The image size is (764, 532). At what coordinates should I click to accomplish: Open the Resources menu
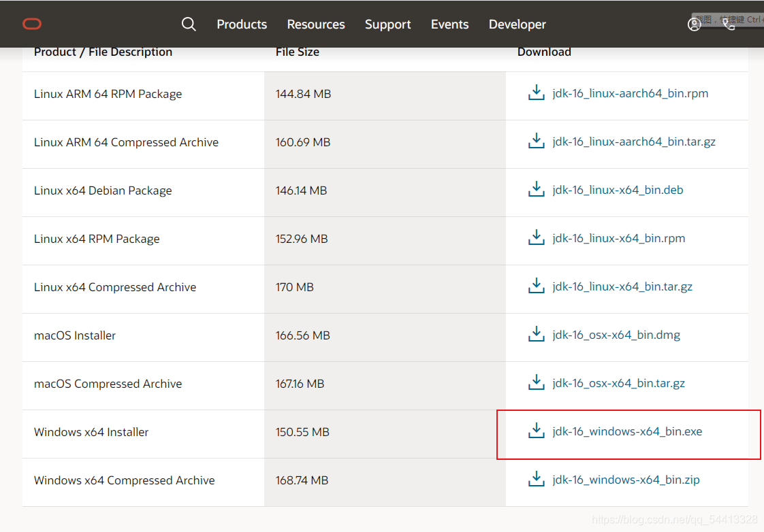coord(316,24)
